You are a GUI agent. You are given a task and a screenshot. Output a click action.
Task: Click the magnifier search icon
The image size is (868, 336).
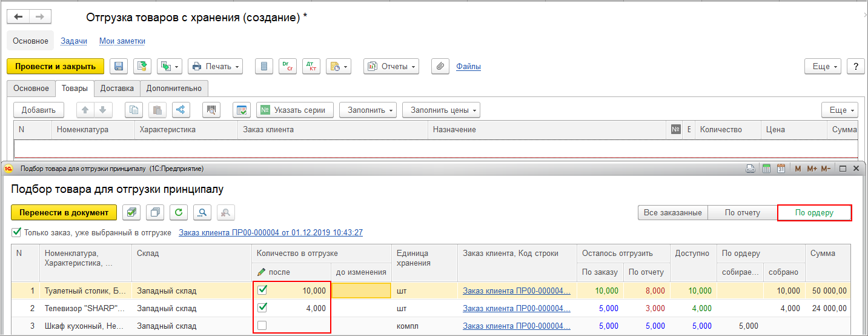point(202,212)
